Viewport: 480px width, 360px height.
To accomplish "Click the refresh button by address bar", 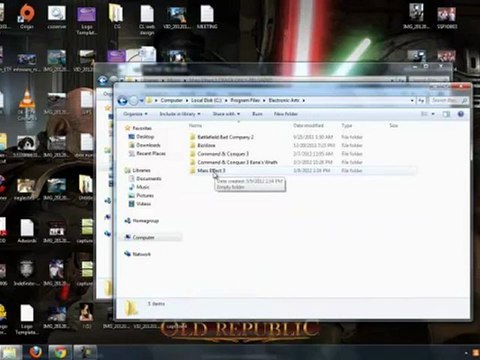I will coord(421,100).
